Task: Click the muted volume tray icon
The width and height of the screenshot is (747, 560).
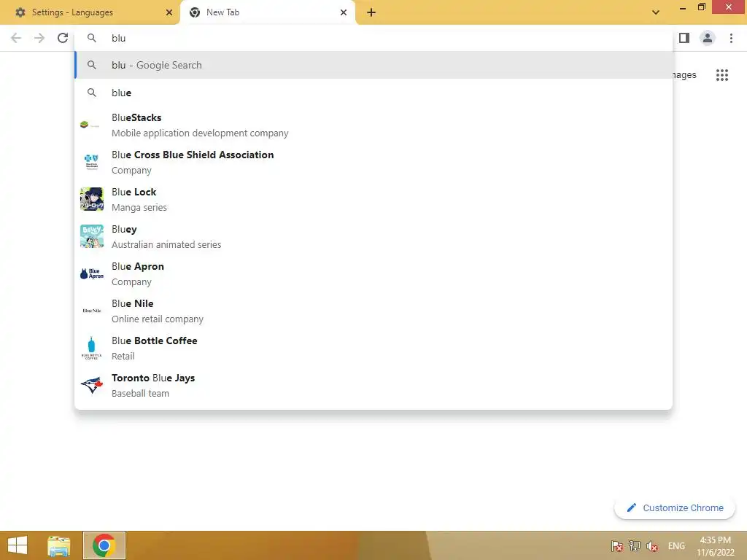Action: click(x=652, y=546)
